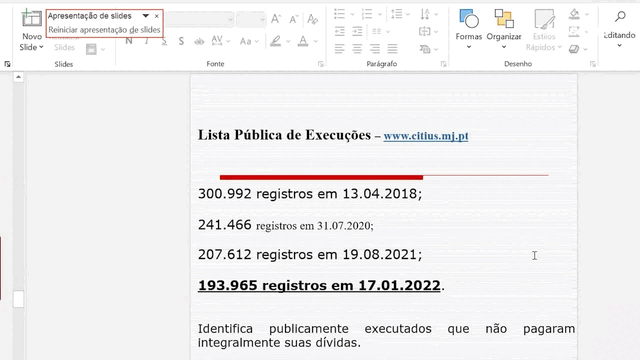
Task: Click scroll up arrow of thumbnail pane
Action: click(x=18, y=77)
